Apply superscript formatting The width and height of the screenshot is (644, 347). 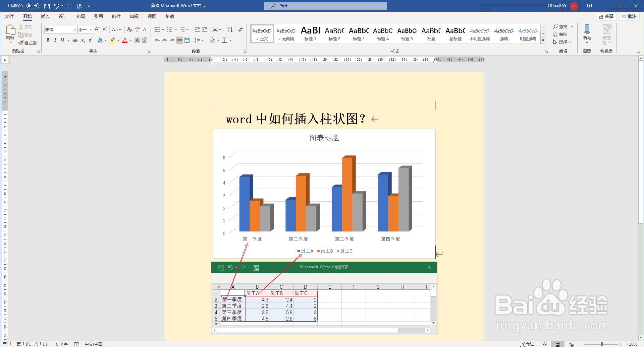[90, 40]
